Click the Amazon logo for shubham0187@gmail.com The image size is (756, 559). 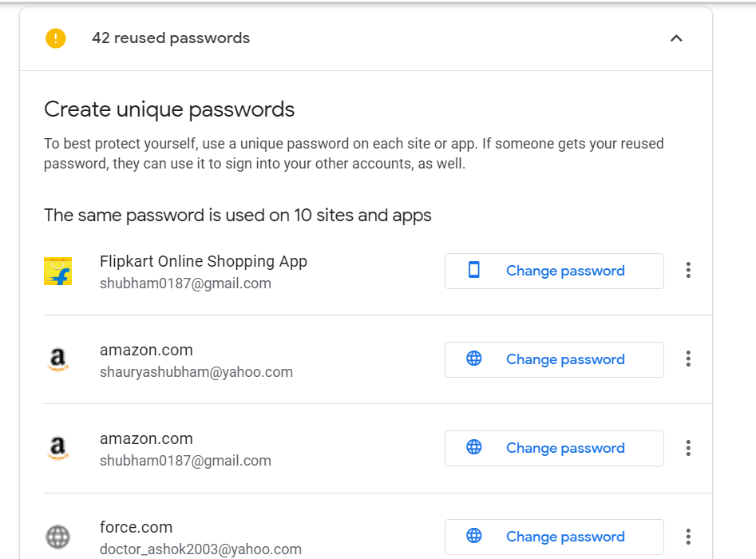[x=57, y=449]
